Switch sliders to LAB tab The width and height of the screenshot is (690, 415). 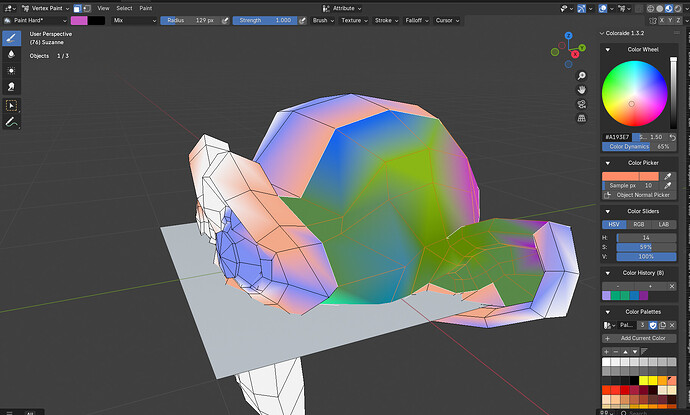(664, 224)
